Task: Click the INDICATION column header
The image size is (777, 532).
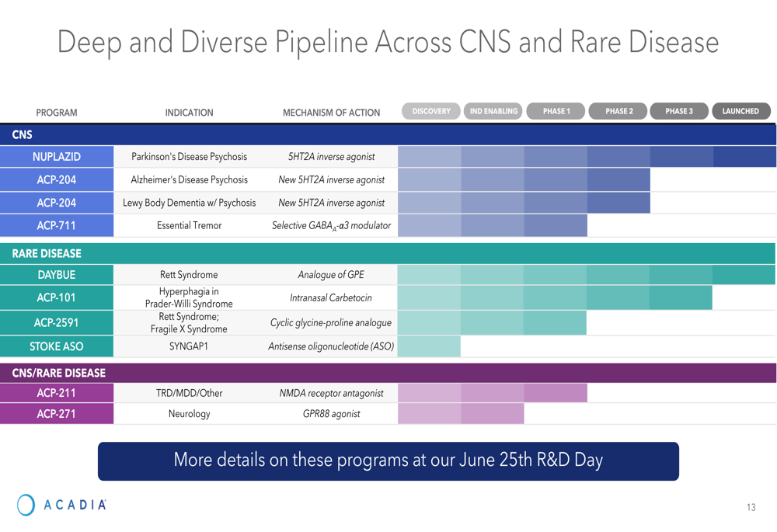Action: pyautogui.click(x=190, y=113)
